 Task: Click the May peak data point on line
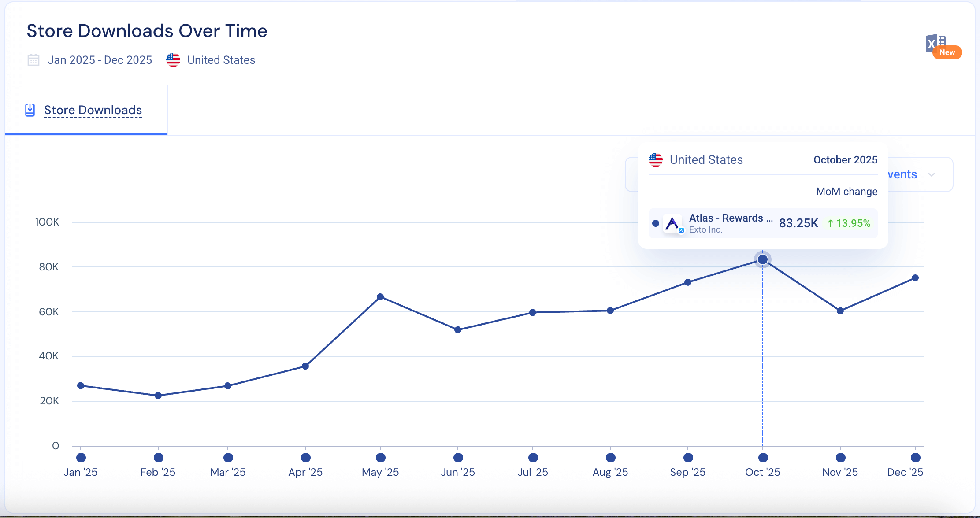[x=380, y=297]
